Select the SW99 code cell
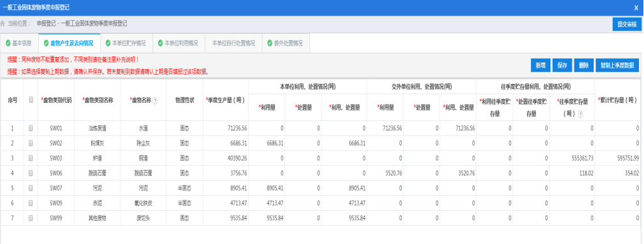644x244 pixels. (56, 218)
